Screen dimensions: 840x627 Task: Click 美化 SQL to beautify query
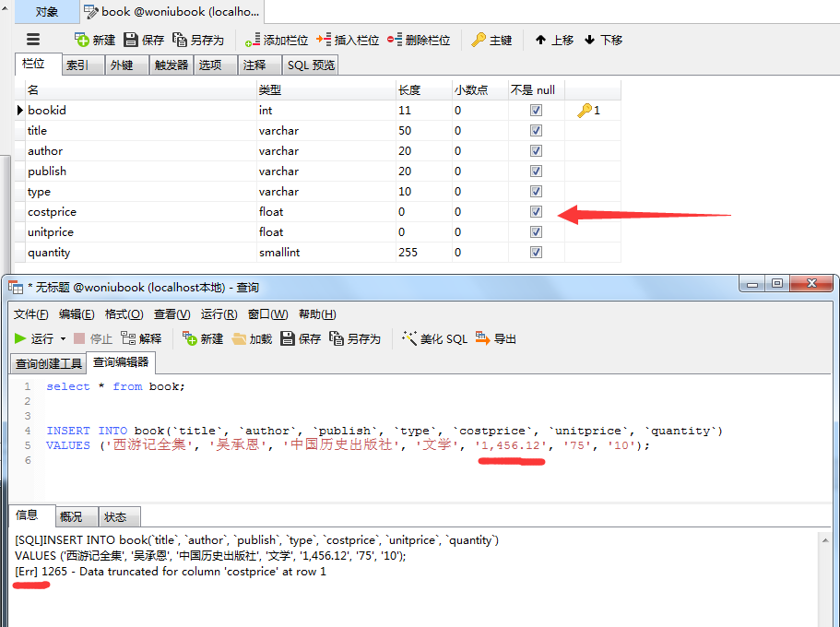pyautogui.click(x=434, y=338)
